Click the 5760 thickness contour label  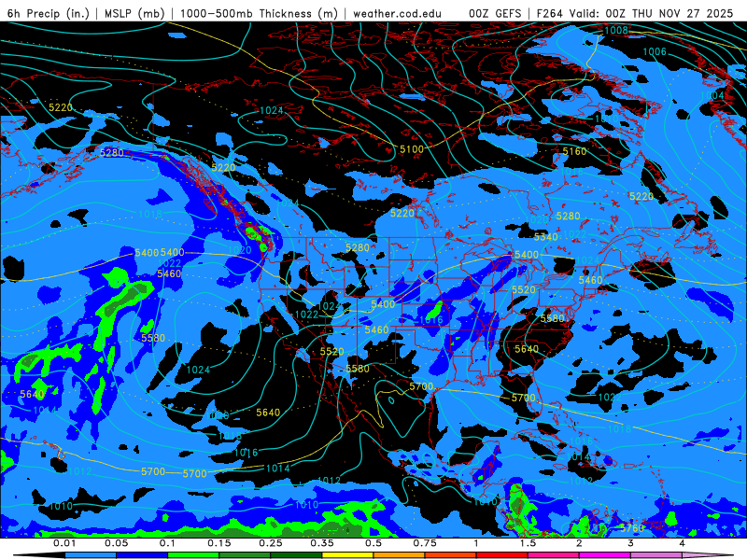pos(632,528)
